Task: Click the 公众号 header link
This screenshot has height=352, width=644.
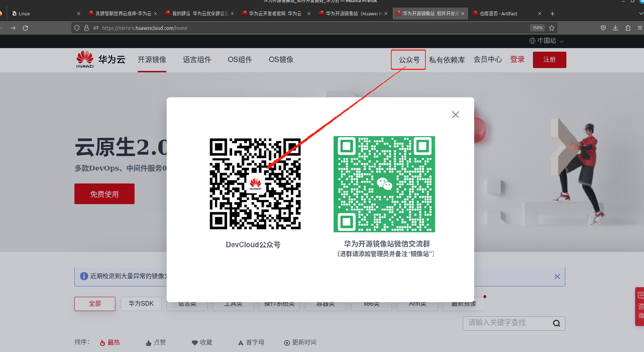Action: click(x=409, y=60)
